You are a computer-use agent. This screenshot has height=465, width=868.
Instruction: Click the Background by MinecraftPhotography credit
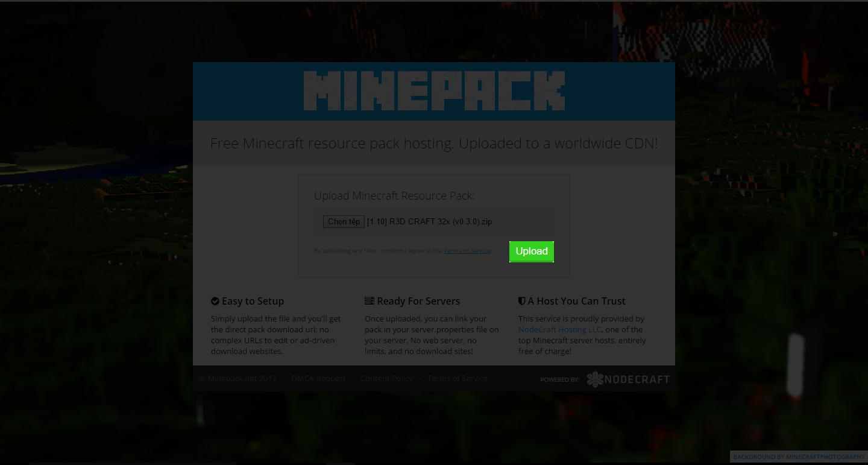coord(799,457)
